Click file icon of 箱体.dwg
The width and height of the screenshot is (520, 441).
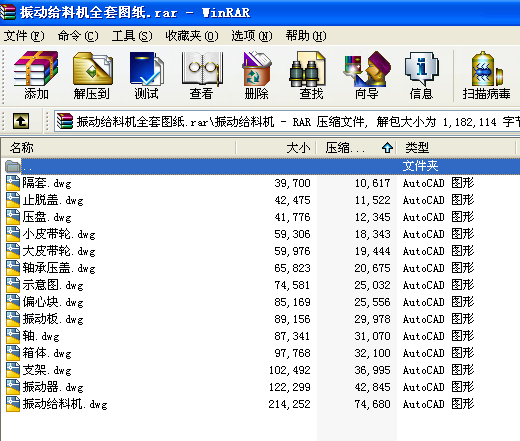coord(13,353)
